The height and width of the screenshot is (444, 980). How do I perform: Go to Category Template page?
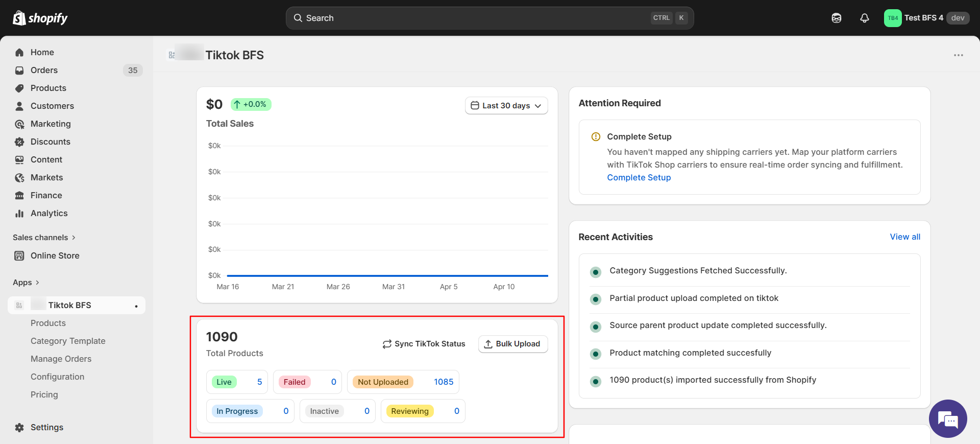tap(68, 341)
